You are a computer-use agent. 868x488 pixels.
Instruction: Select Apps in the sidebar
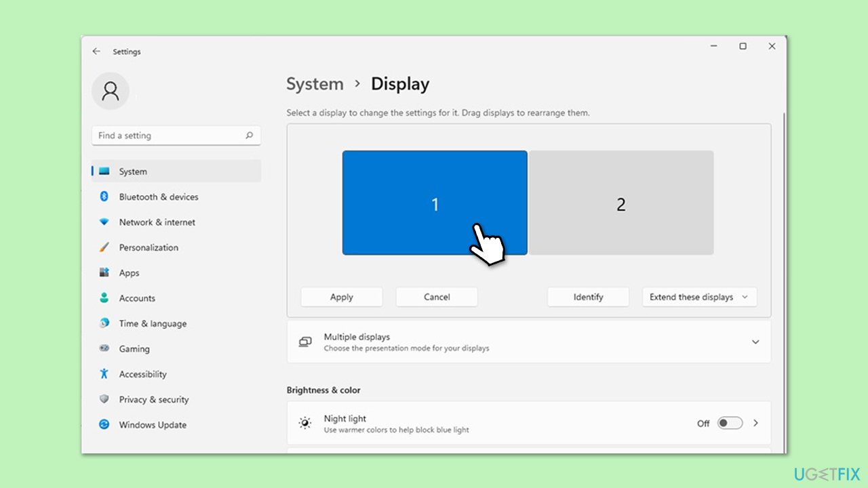click(x=129, y=273)
